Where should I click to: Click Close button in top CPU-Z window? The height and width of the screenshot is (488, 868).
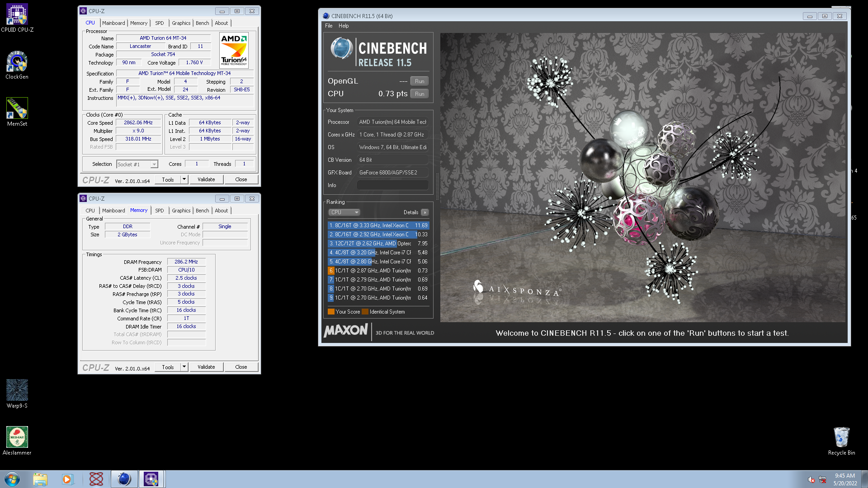tap(241, 179)
